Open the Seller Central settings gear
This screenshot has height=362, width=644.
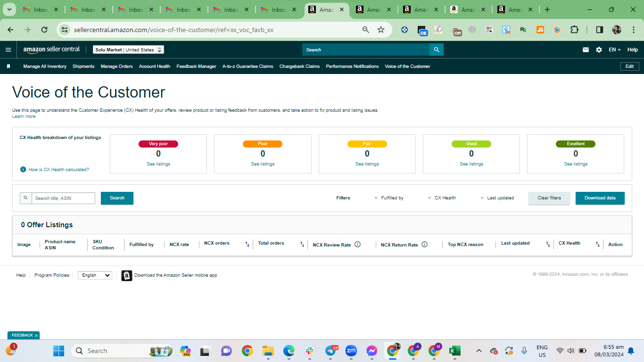pos(599,49)
